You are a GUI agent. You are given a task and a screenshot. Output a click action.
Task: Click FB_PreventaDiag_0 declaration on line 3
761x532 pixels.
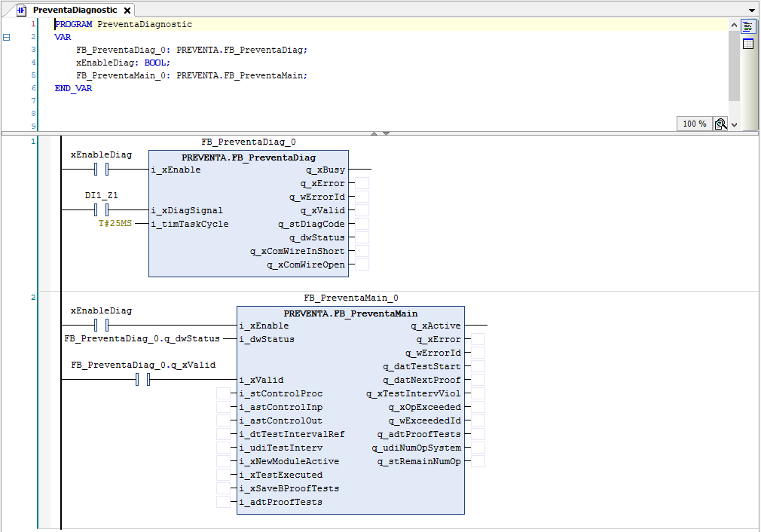[191, 50]
